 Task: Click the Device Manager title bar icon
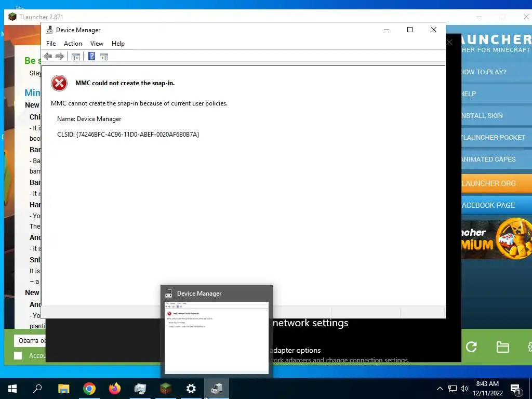point(49,30)
